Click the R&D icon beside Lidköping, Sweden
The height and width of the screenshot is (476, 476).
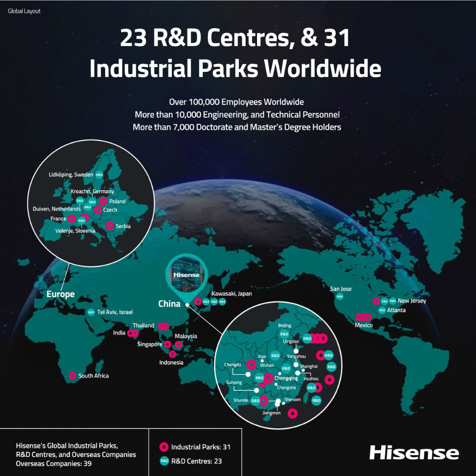pyautogui.click(x=99, y=175)
